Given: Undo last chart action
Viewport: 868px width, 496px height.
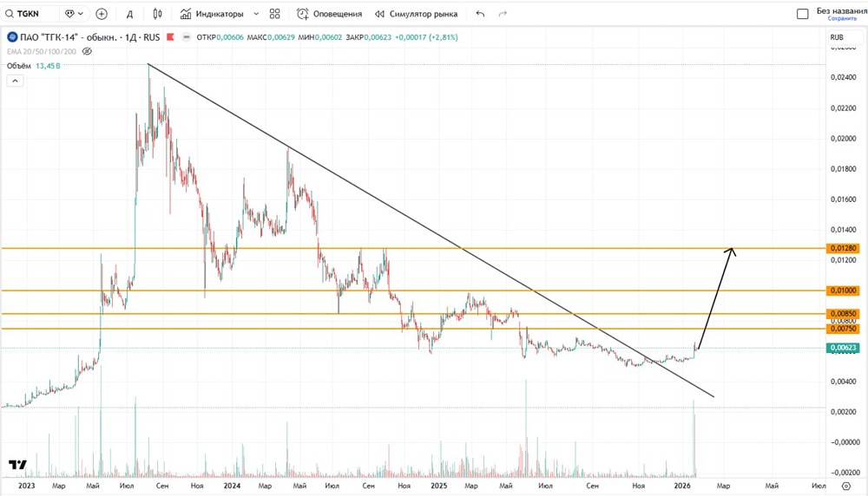Looking at the screenshot, I should point(480,14).
